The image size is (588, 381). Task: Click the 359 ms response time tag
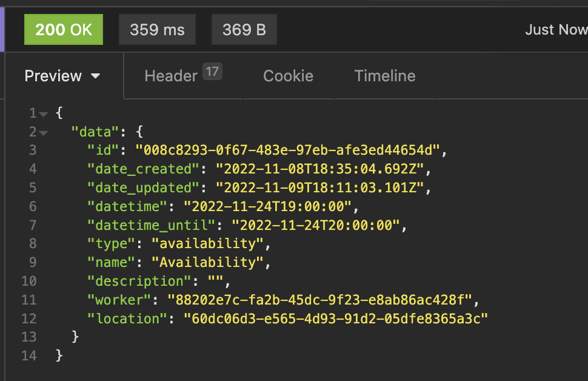click(x=157, y=30)
